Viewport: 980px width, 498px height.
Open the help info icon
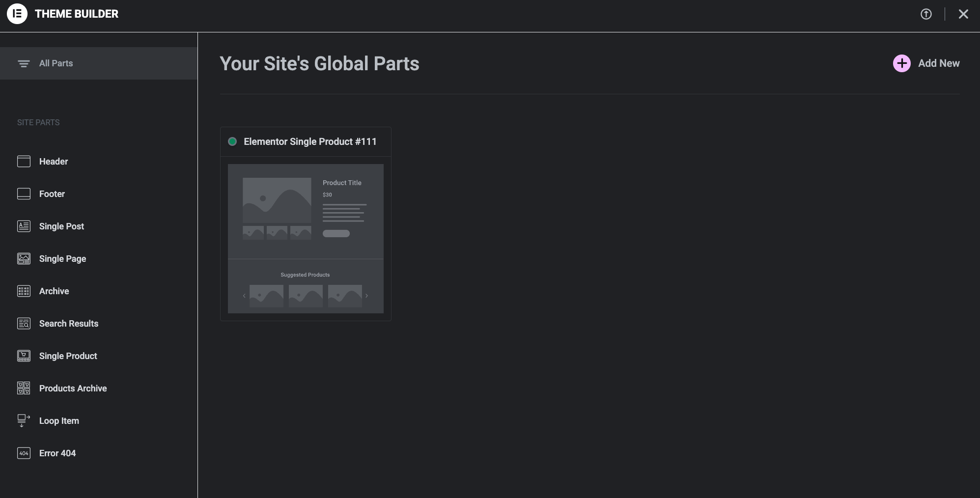click(925, 14)
